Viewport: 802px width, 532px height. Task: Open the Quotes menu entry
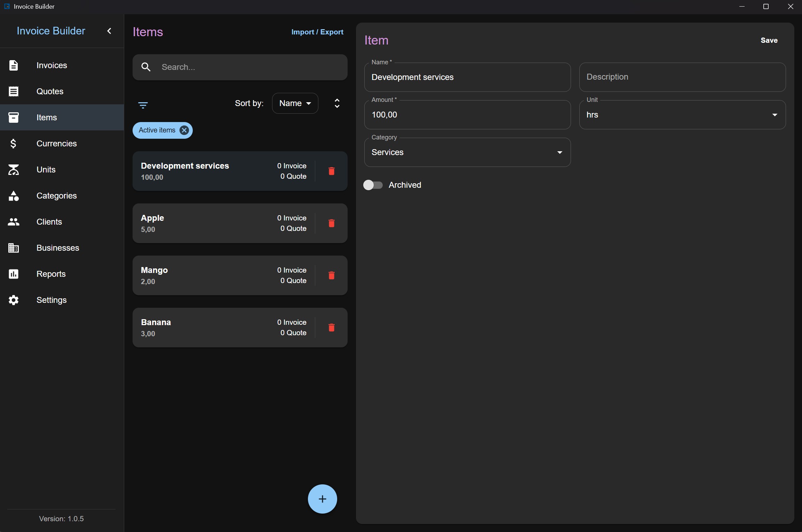pyautogui.click(x=62, y=91)
